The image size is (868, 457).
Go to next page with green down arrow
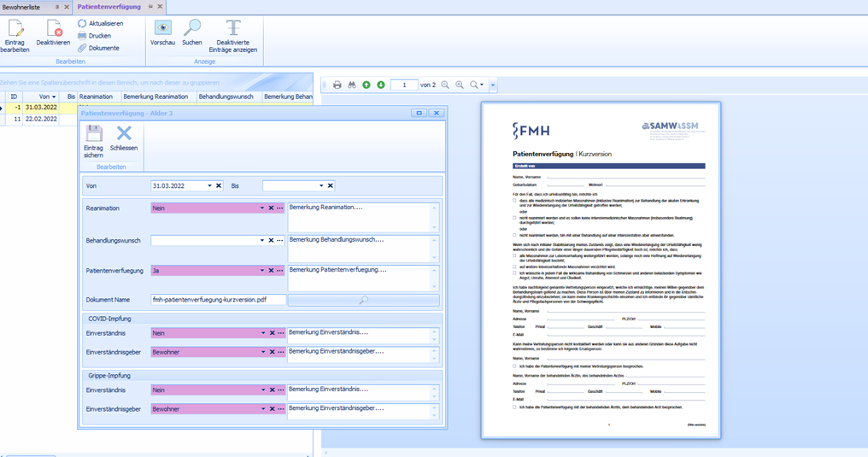pyautogui.click(x=380, y=85)
